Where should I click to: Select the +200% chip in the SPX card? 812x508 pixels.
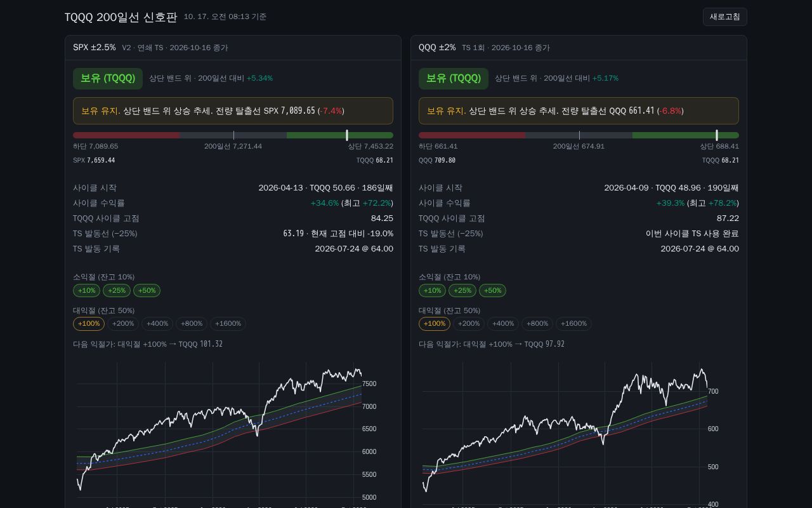[123, 324]
